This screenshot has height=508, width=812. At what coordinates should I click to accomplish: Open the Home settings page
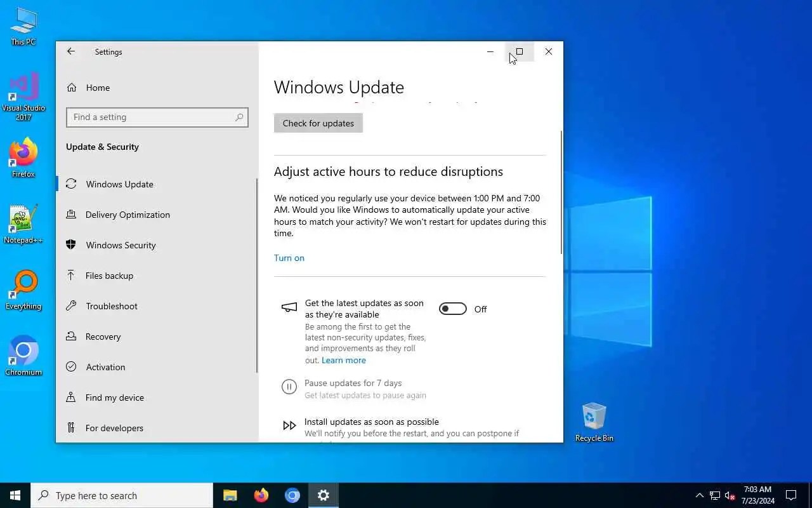(157, 88)
